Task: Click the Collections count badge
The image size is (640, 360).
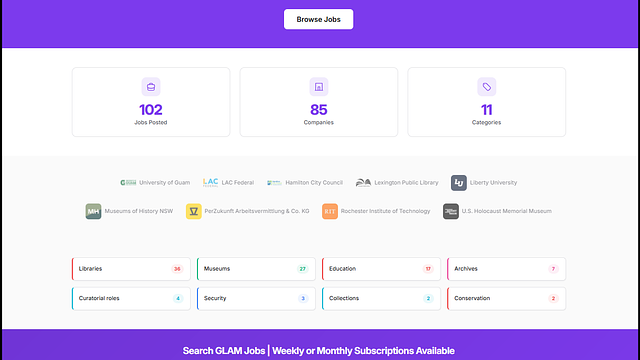Action: [x=428, y=298]
